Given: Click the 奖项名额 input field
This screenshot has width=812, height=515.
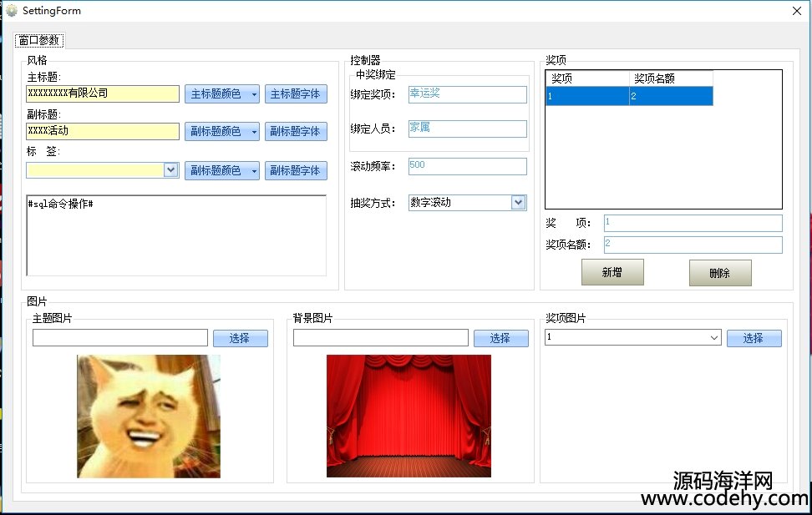Looking at the screenshot, I should click(x=693, y=245).
